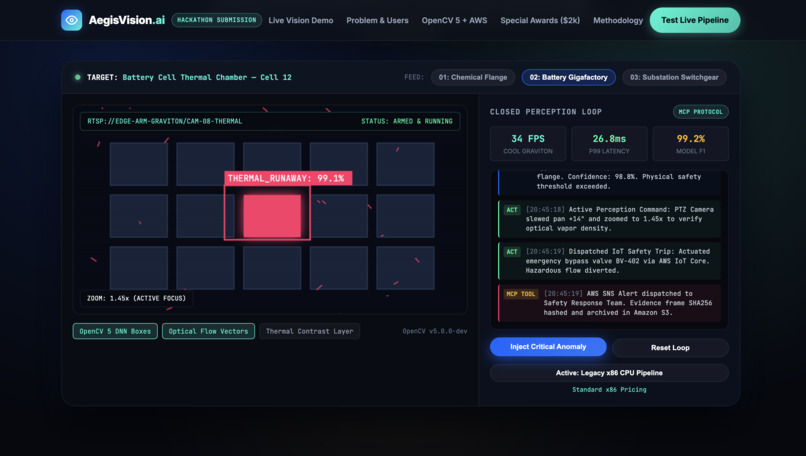
Task: Click the THERMAL_RUNAWAY: 99.1% detection label
Action: [288, 178]
